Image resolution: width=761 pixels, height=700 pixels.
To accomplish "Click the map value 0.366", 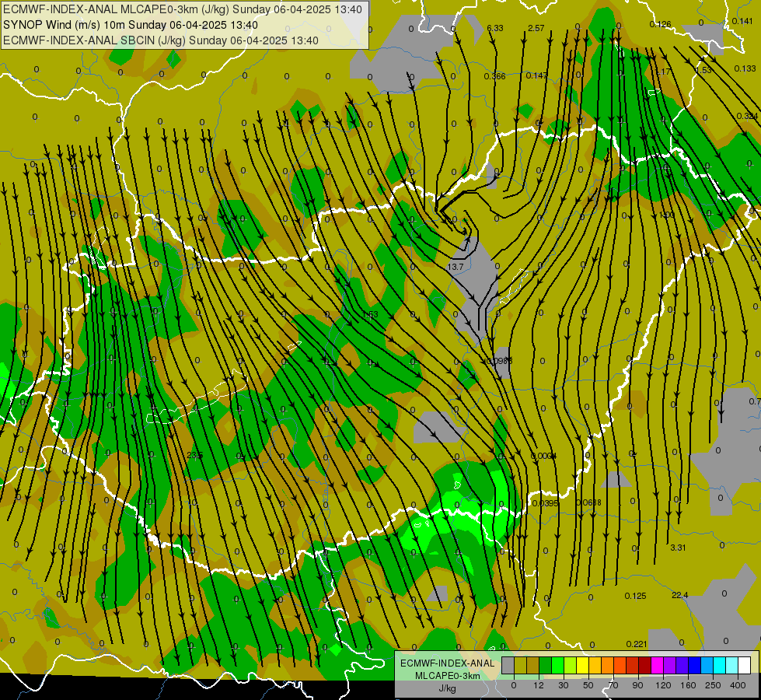I will tap(495, 76).
